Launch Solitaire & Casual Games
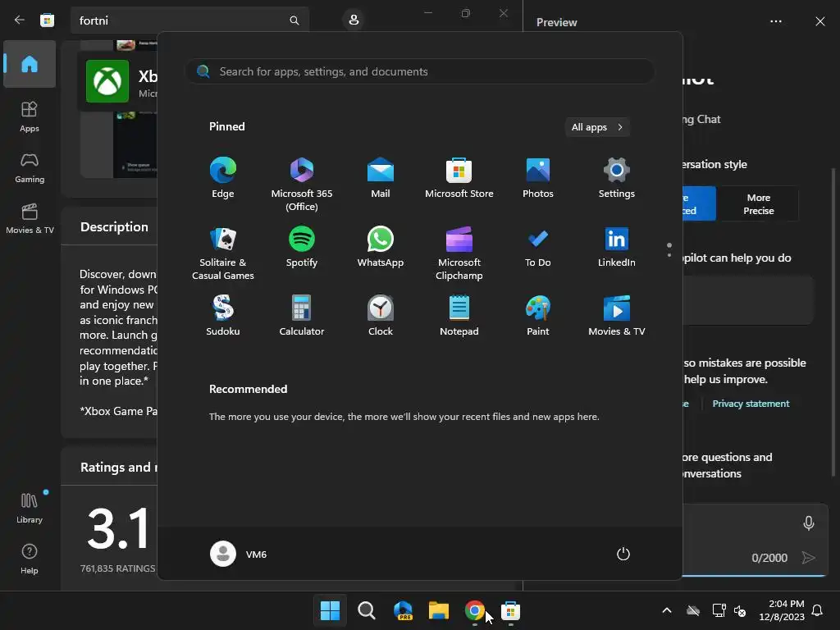The image size is (840, 630). pos(223,253)
